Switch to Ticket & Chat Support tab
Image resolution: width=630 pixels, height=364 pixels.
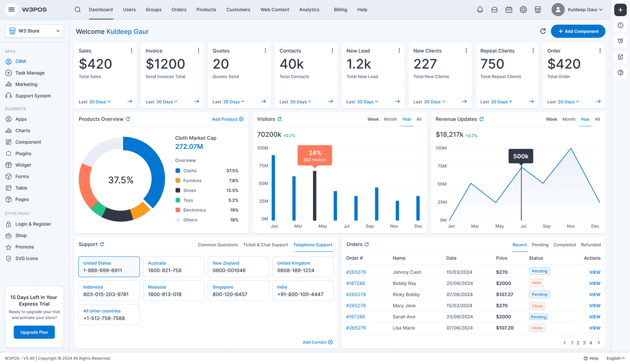click(x=266, y=245)
